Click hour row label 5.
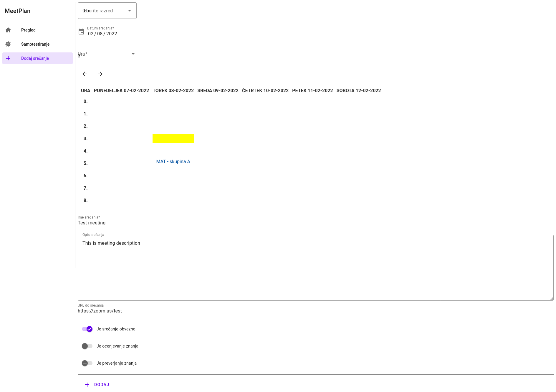The height and width of the screenshot is (392, 556). (86, 163)
